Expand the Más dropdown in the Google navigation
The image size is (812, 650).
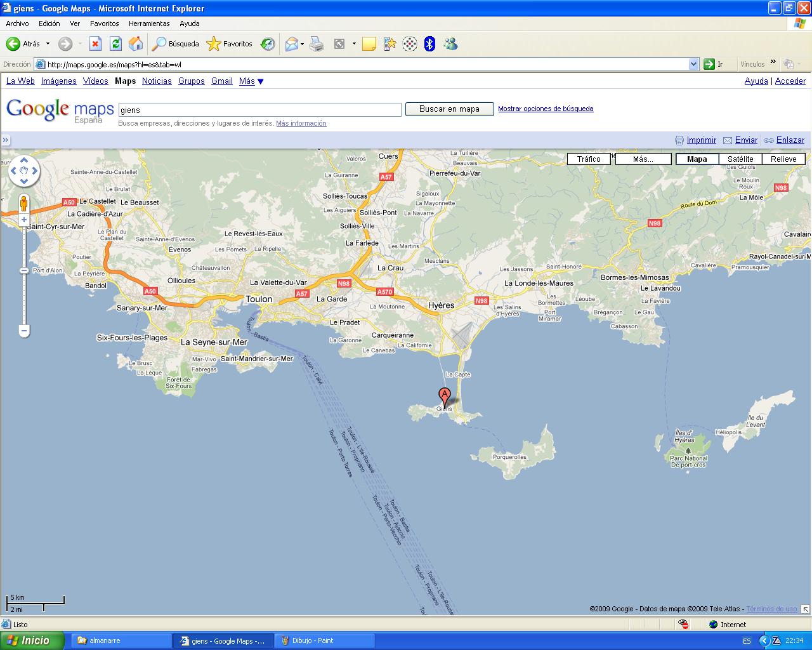(251, 81)
